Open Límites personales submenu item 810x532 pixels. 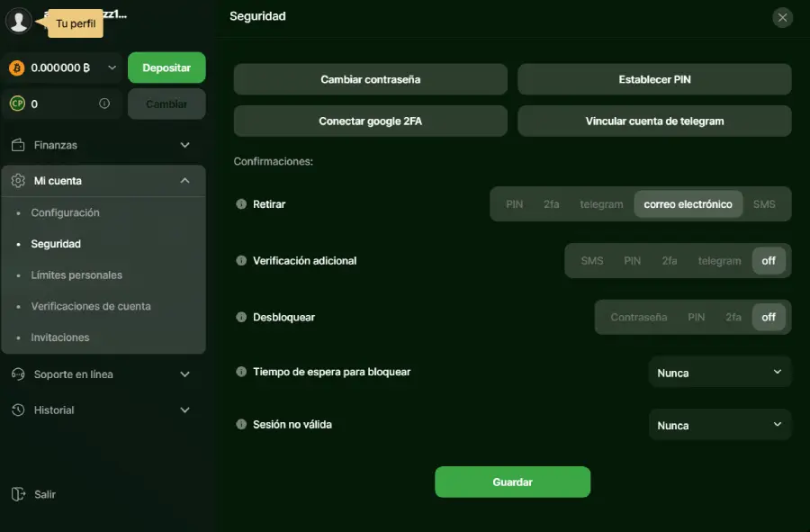click(x=76, y=275)
